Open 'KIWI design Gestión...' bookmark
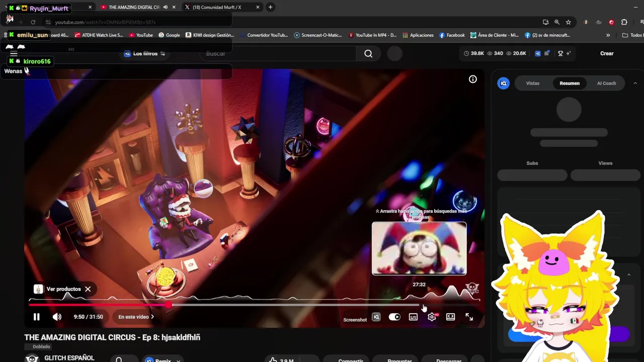 (x=210, y=35)
